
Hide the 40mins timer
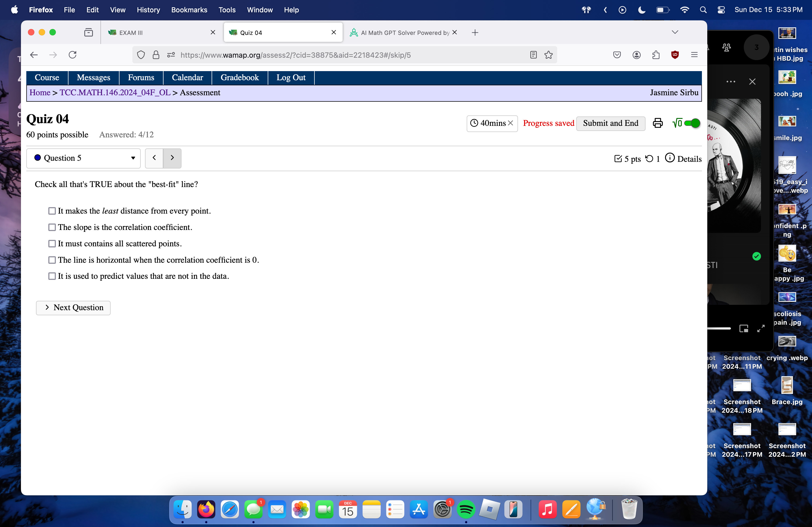tap(510, 123)
